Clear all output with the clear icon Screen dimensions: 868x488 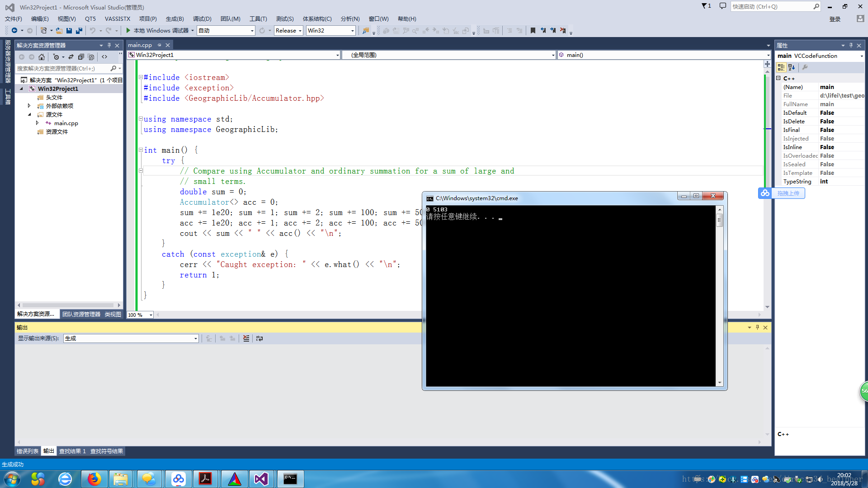coord(246,338)
